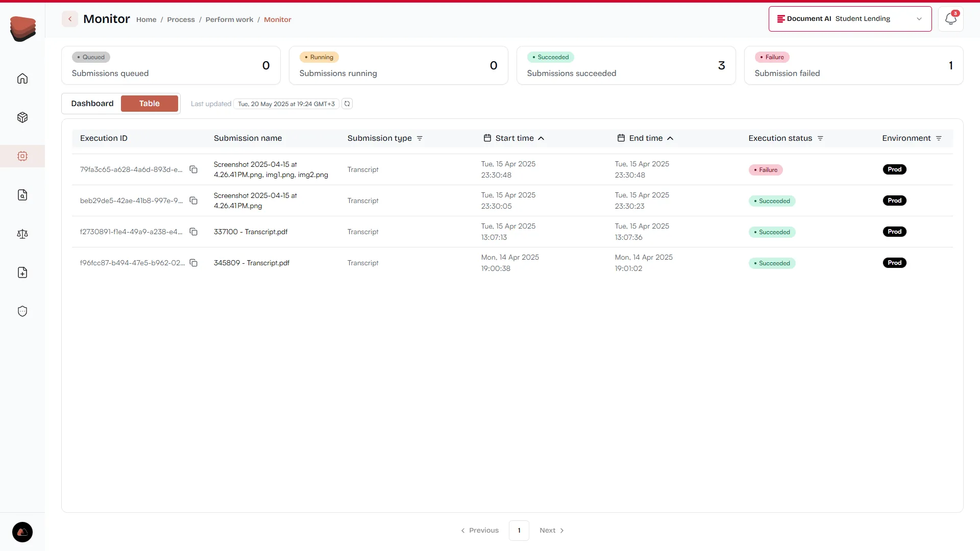Switch to the Dashboard view

click(92, 104)
